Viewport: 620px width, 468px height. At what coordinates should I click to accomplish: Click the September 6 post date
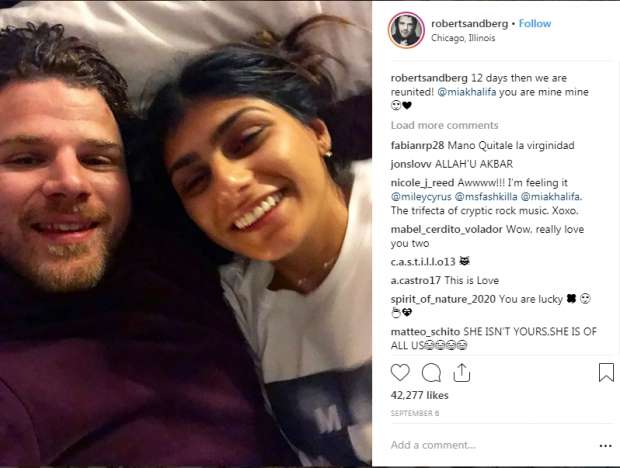click(x=415, y=413)
